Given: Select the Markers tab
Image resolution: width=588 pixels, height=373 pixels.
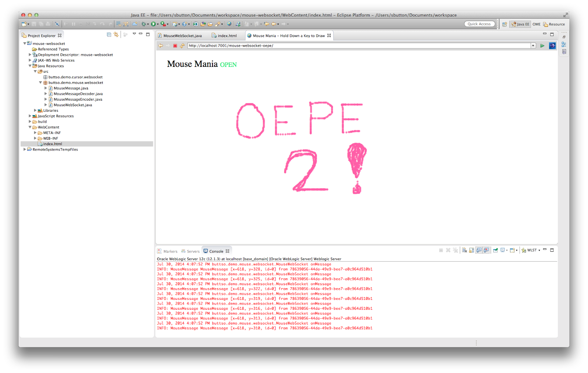Looking at the screenshot, I should pyautogui.click(x=167, y=251).
